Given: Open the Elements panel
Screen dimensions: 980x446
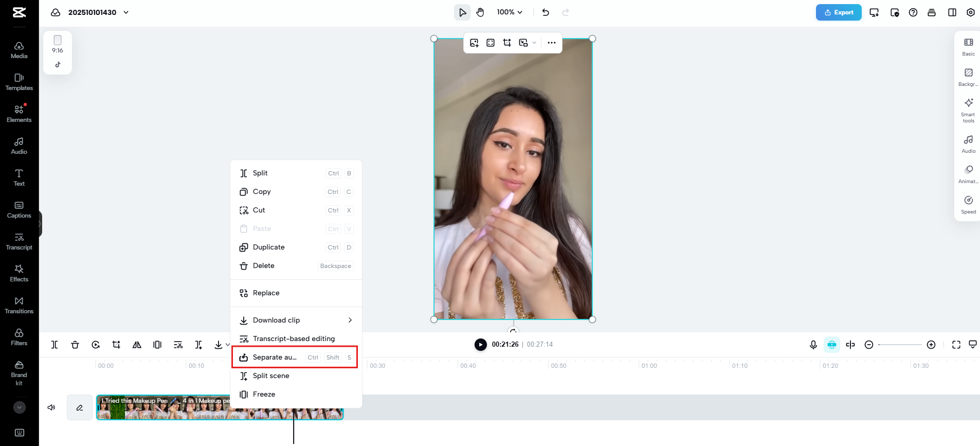Looking at the screenshot, I should [x=19, y=114].
